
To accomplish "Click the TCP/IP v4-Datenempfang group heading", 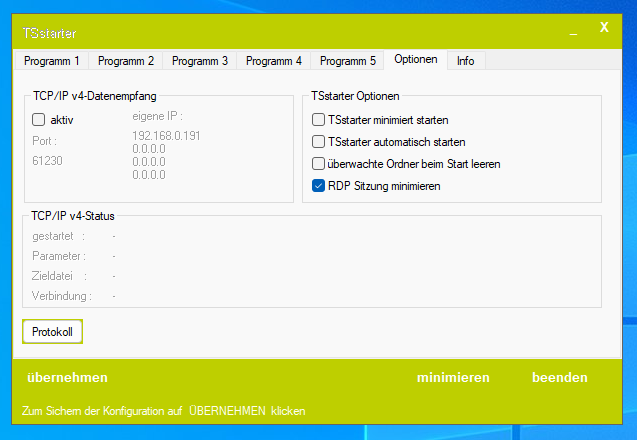I will coord(95,96).
